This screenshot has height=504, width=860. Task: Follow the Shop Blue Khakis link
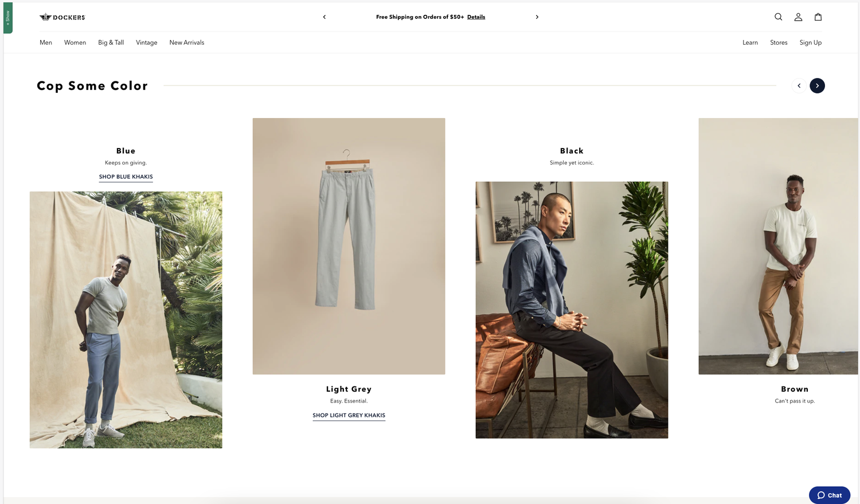click(x=126, y=177)
